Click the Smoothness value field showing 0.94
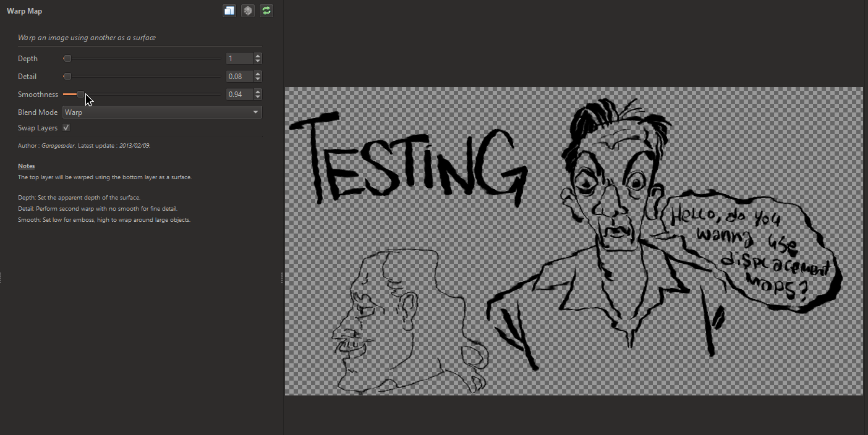The image size is (868, 435). click(240, 95)
